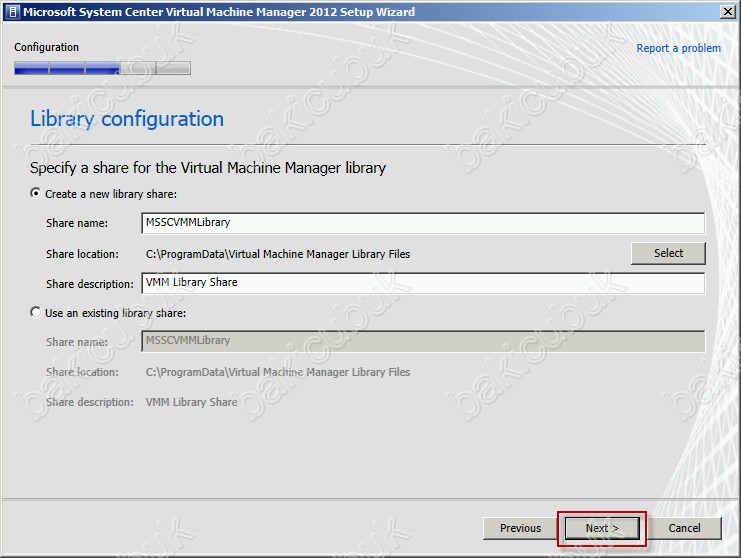Click the new Share name input field
741x558 pixels.
tap(423, 223)
